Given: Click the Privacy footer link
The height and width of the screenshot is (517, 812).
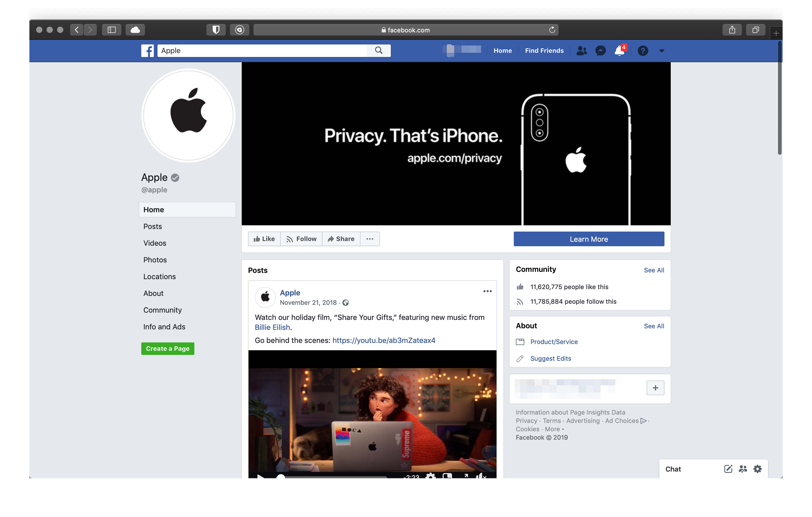Looking at the screenshot, I should (x=526, y=421).
